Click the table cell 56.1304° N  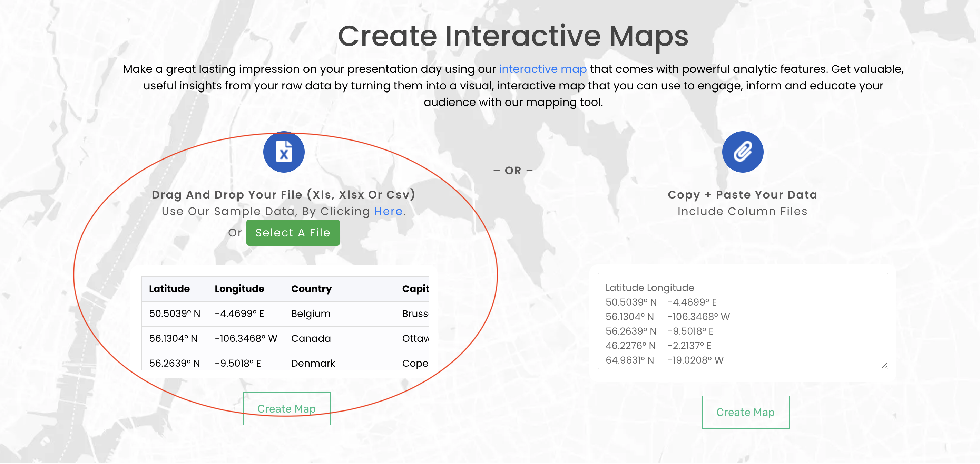[173, 338]
